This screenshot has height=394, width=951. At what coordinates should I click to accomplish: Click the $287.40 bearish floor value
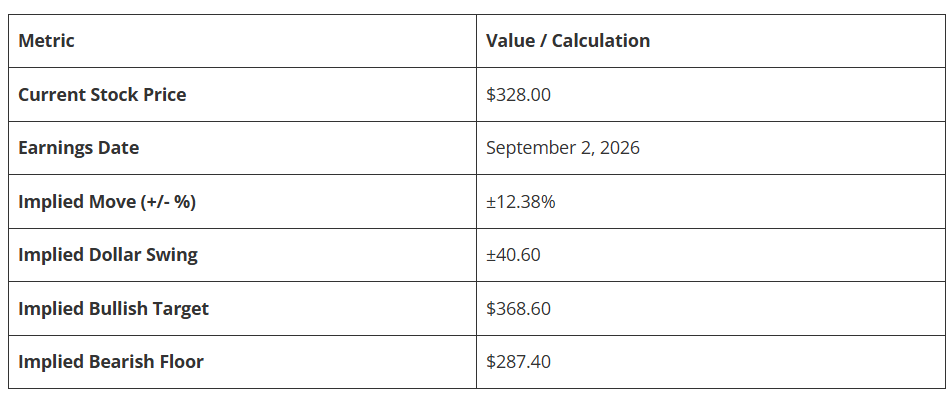click(x=518, y=362)
